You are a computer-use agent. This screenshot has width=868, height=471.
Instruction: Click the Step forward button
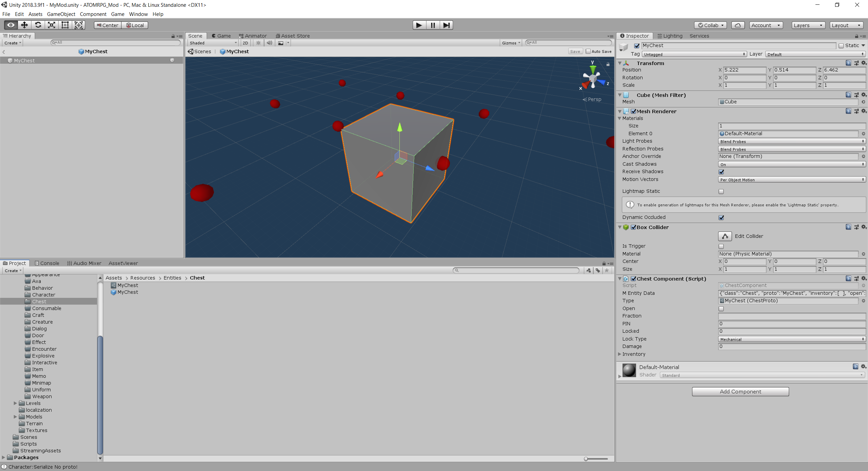pyautogui.click(x=447, y=25)
